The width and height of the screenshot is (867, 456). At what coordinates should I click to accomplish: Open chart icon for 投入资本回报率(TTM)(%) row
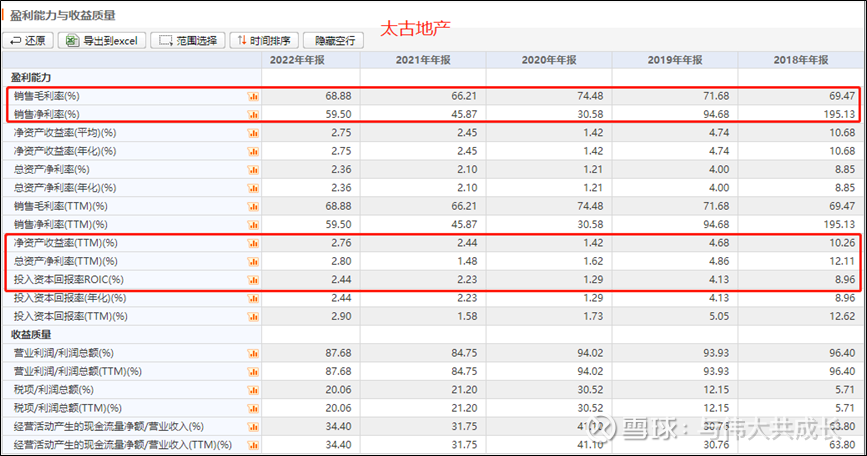click(x=253, y=317)
